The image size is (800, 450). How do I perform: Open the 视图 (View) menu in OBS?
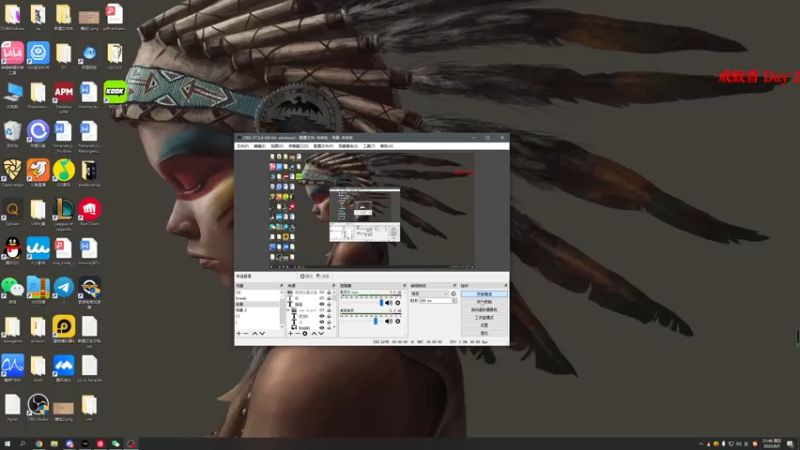pyautogui.click(x=277, y=146)
